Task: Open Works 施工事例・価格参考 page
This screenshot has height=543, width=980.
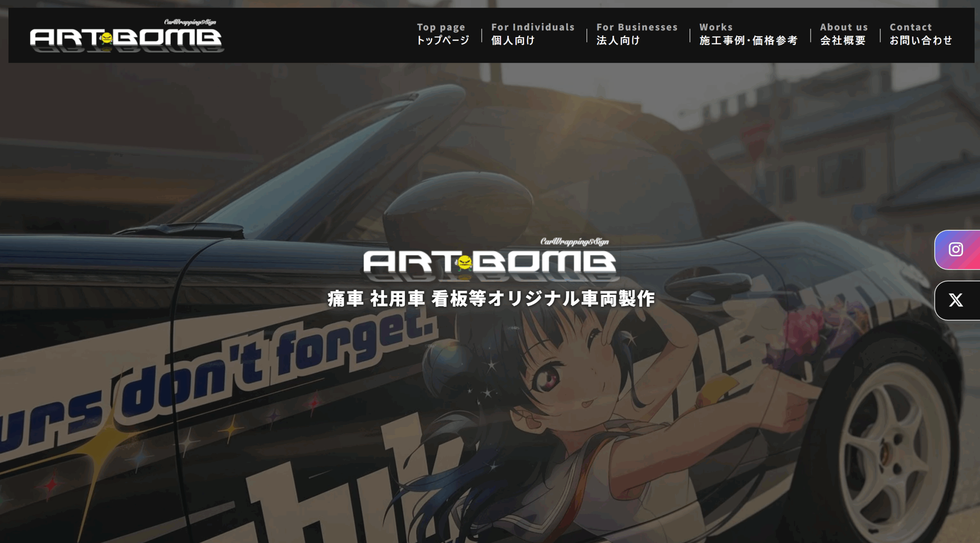Action: [x=748, y=34]
